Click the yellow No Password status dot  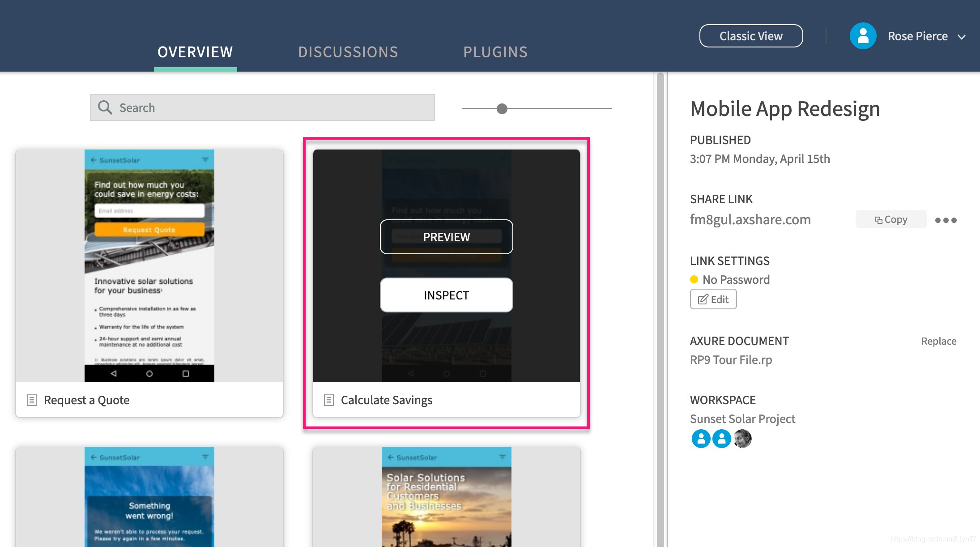pyautogui.click(x=694, y=279)
